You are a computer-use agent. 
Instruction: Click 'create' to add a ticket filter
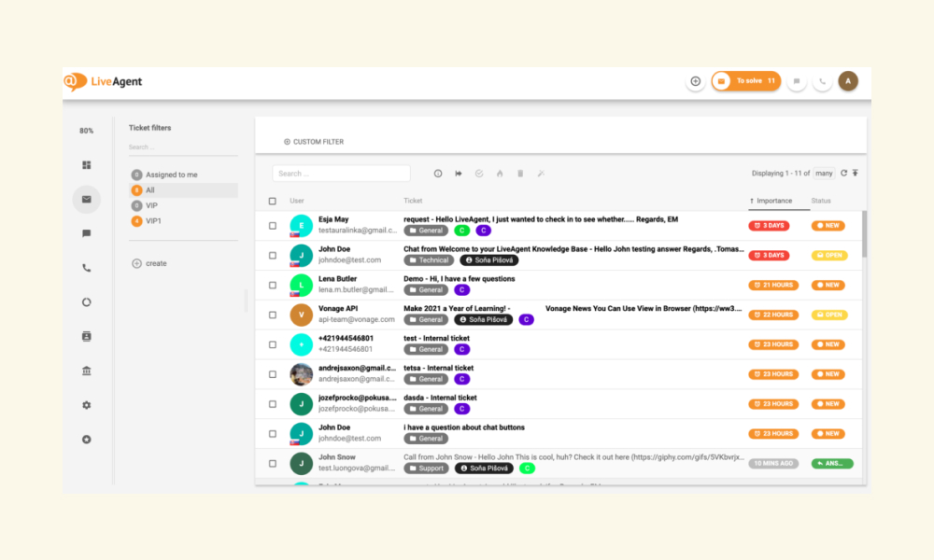pos(156,263)
